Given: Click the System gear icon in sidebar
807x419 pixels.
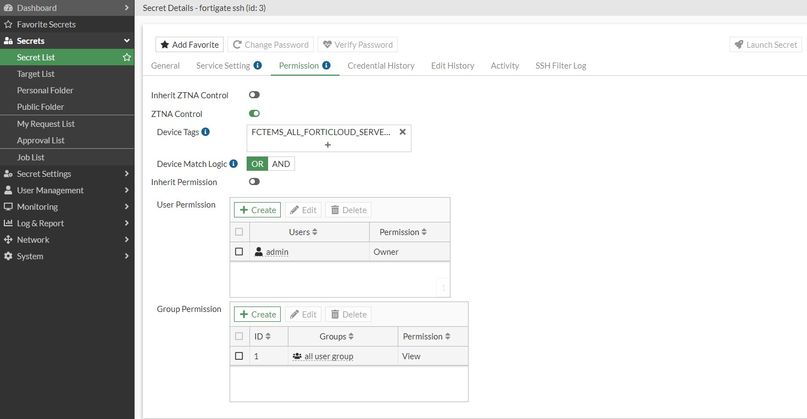Looking at the screenshot, I should pos(8,256).
